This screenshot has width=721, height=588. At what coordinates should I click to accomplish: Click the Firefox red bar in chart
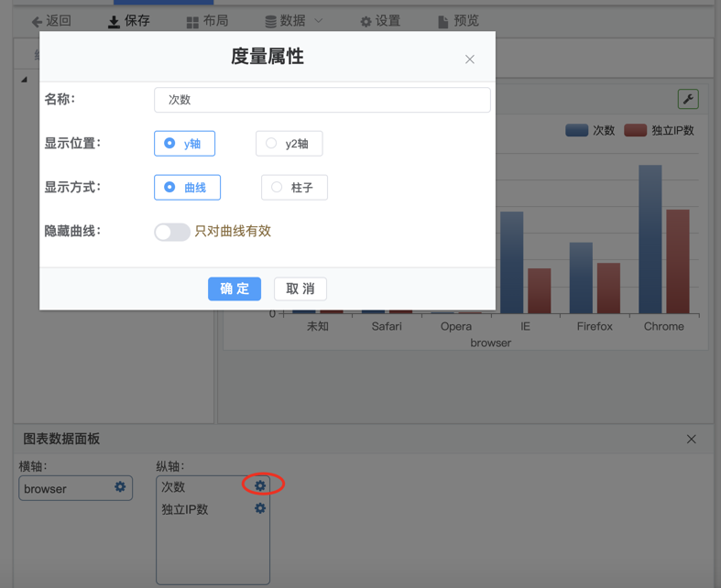click(x=608, y=289)
